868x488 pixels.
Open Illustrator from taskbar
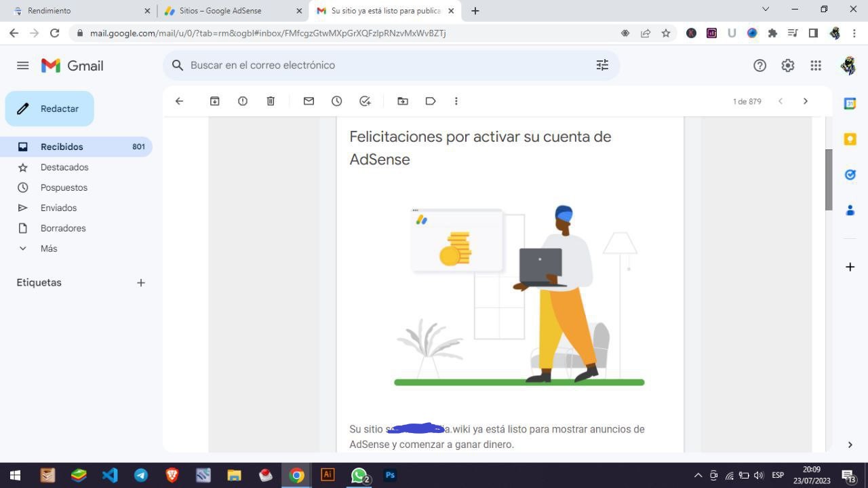coord(328,475)
